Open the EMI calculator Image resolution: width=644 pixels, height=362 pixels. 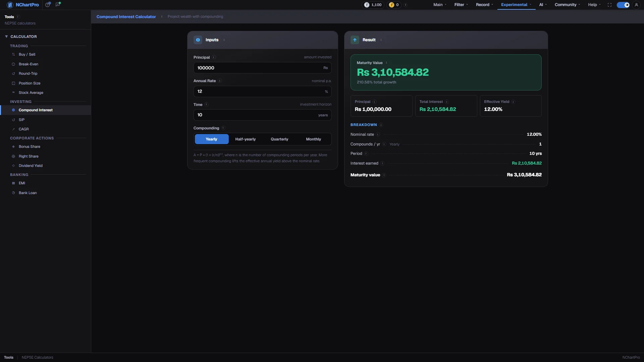point(45,183)
